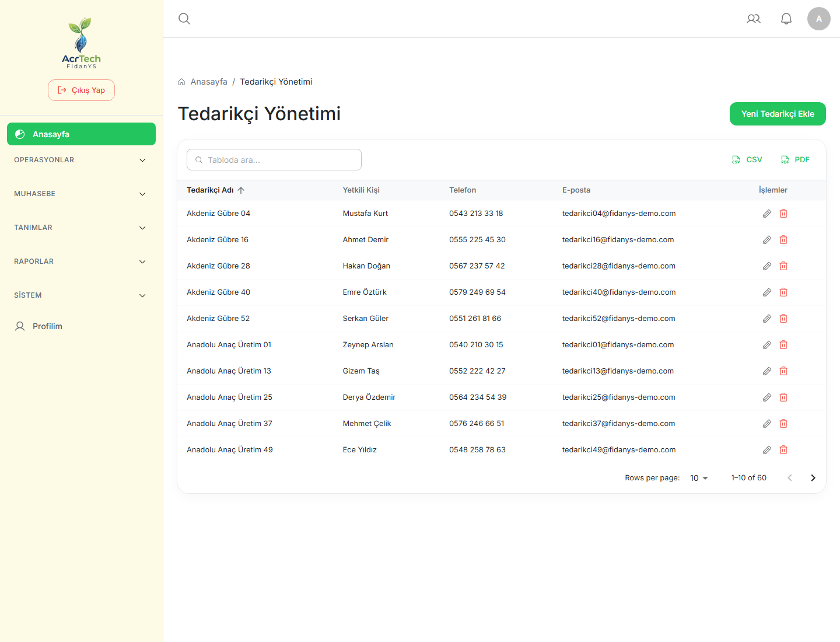Click the search magnifier icon in header
Screen dimensions: 840x642
tap(184, 19)
